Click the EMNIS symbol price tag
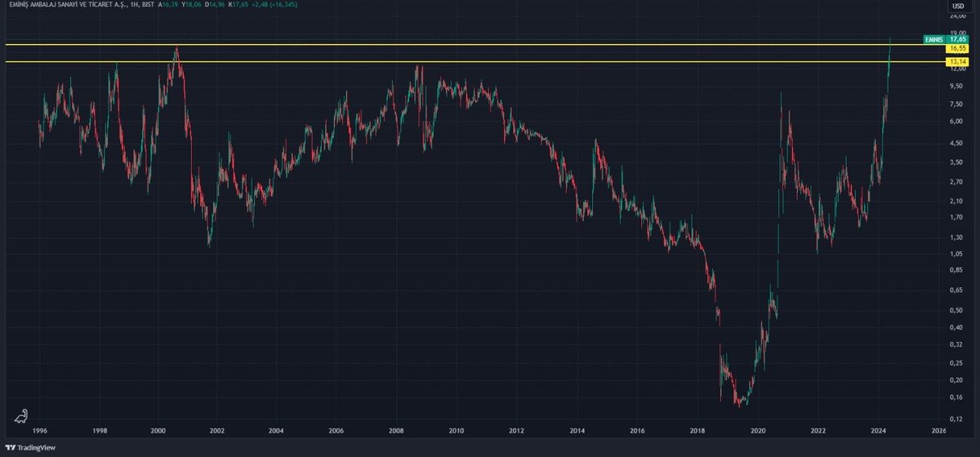This screenshot has height=457, width=980. point(934,39)
